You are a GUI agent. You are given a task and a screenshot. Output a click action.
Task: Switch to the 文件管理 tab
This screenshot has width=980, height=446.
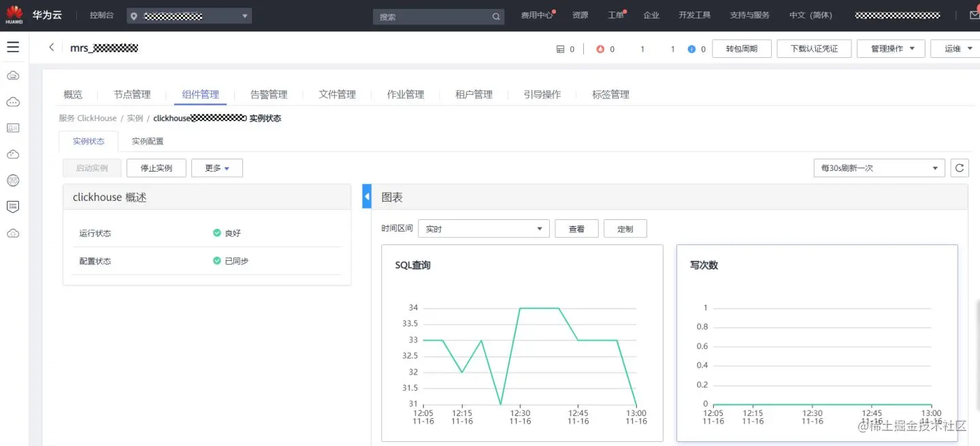[x=337, y=95]
